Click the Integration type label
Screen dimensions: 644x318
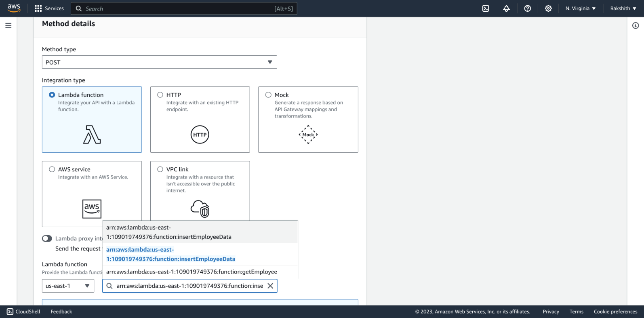pos(63,80)
